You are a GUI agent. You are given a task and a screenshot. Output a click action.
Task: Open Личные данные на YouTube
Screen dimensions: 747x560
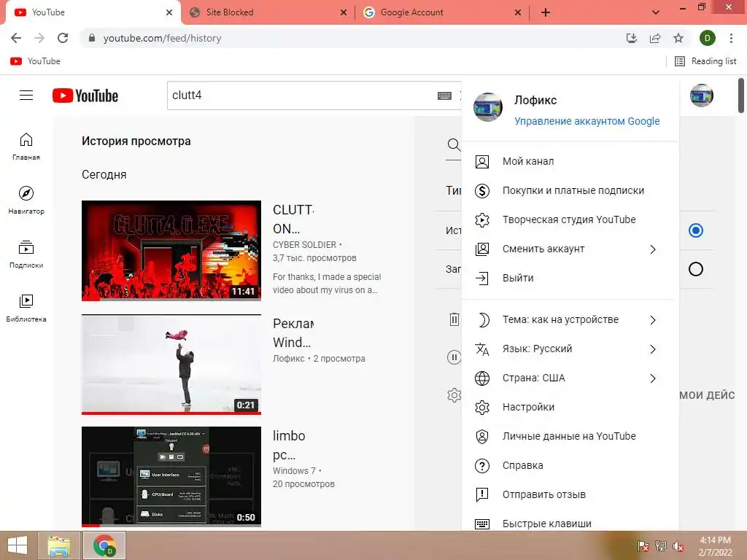pos(570,436)
